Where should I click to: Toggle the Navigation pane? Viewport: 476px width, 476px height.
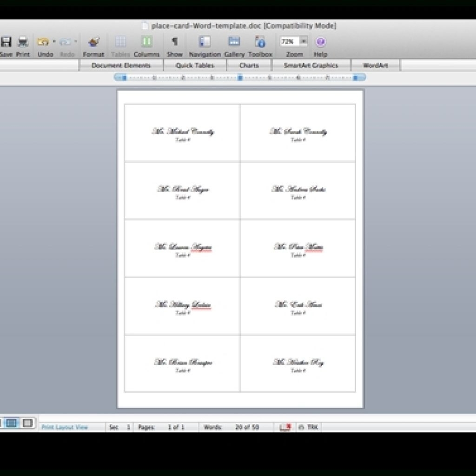click(x=205, y=42)
